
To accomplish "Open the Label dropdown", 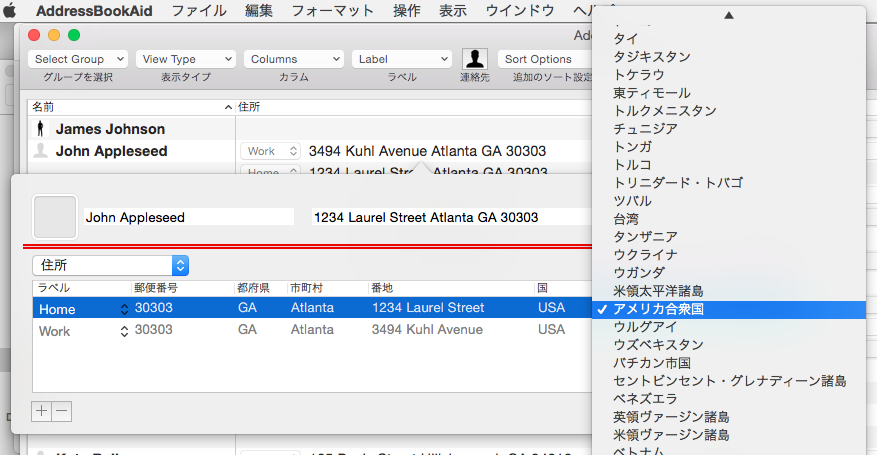I will point(402,59).
